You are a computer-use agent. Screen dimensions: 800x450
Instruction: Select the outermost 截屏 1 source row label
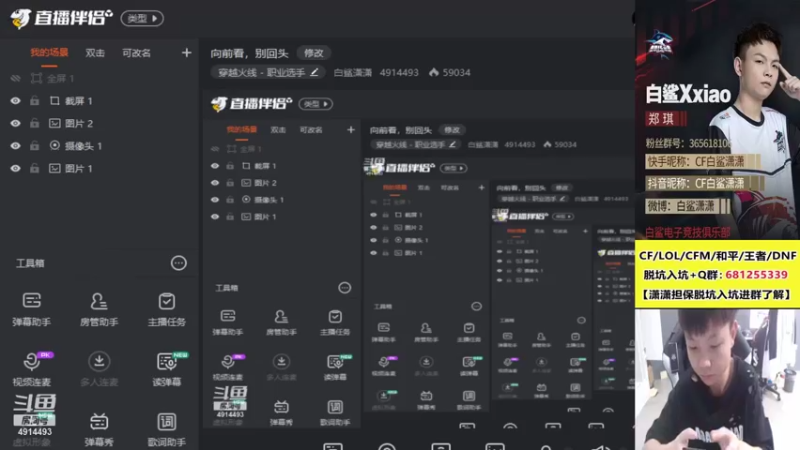[x=78, y=101]
